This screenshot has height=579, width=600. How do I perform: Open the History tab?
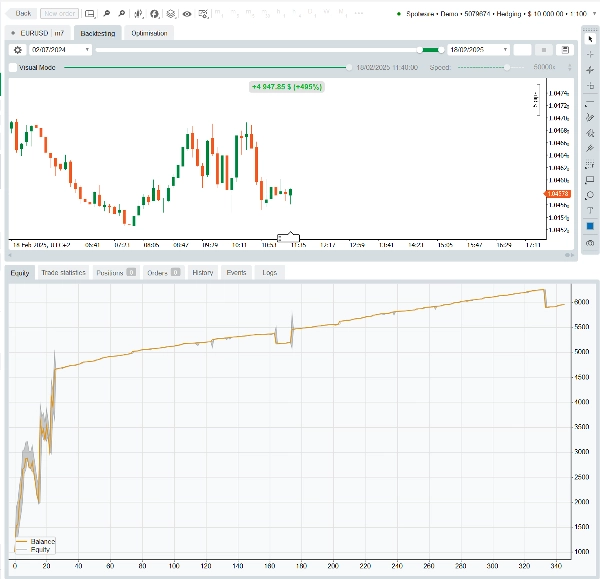(x=202, y=272)
